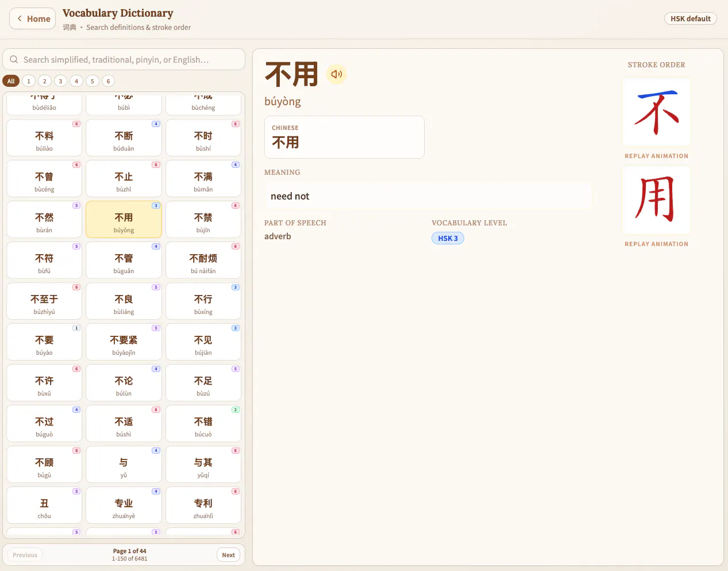Open the 不禁 bùjīn word card
This screenshot has height=571, width=728.
click(x=203, y=220)
